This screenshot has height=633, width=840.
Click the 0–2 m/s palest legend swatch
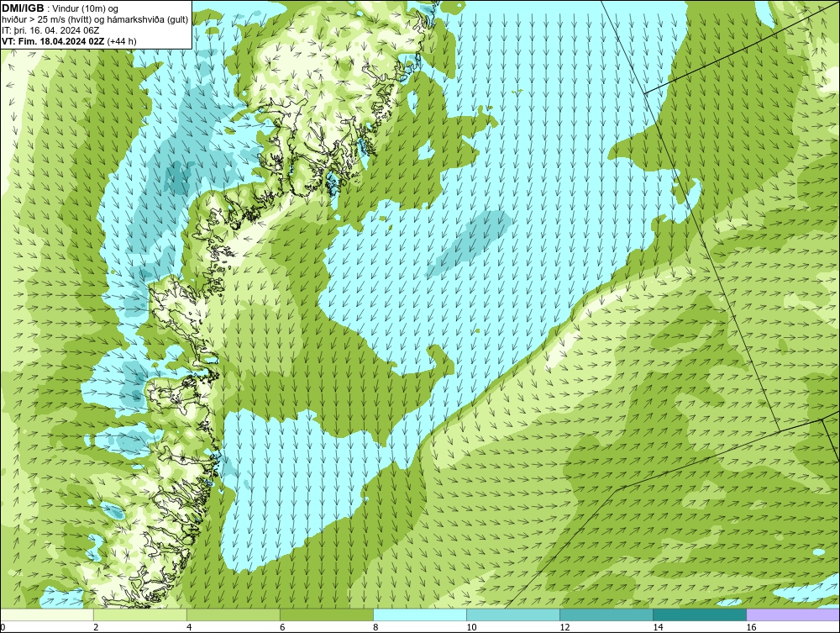tap(47, 615)
